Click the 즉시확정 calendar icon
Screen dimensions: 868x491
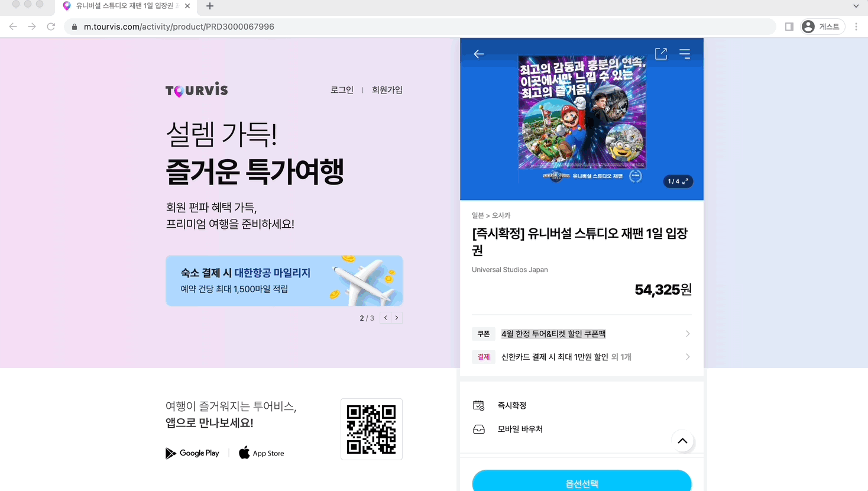pyautogui.click(x=479, y=405)
